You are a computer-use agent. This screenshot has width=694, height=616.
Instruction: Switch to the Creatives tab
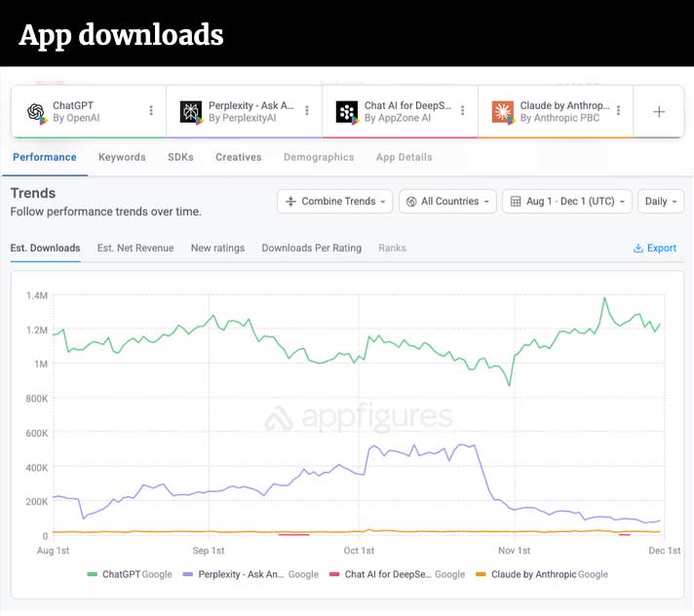[239, 157]
